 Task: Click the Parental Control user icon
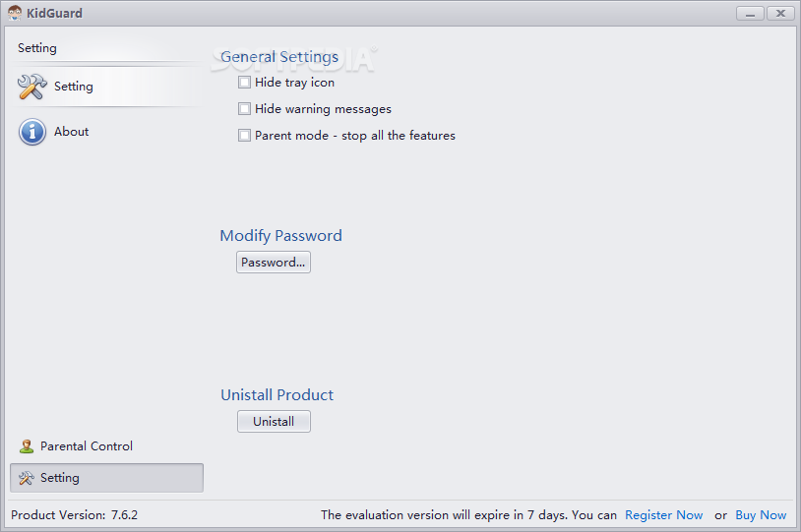tap(27, 446)
